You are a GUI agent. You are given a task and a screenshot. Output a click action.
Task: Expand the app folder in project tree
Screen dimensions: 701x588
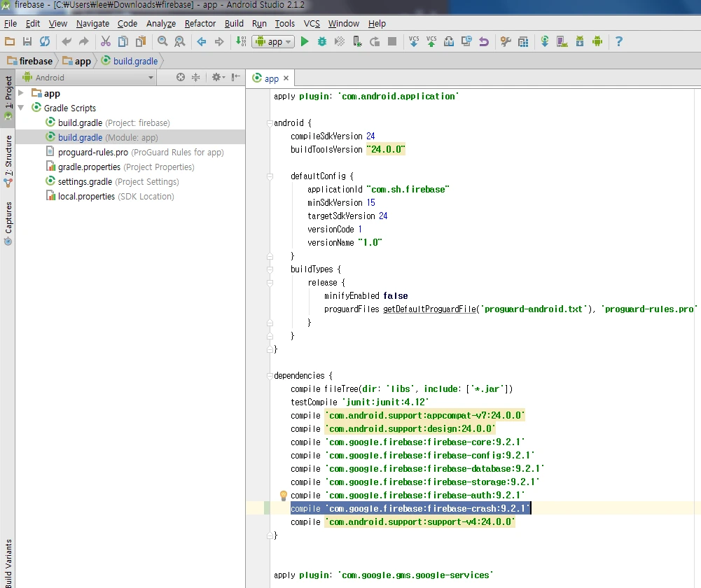tap(21, 93)
